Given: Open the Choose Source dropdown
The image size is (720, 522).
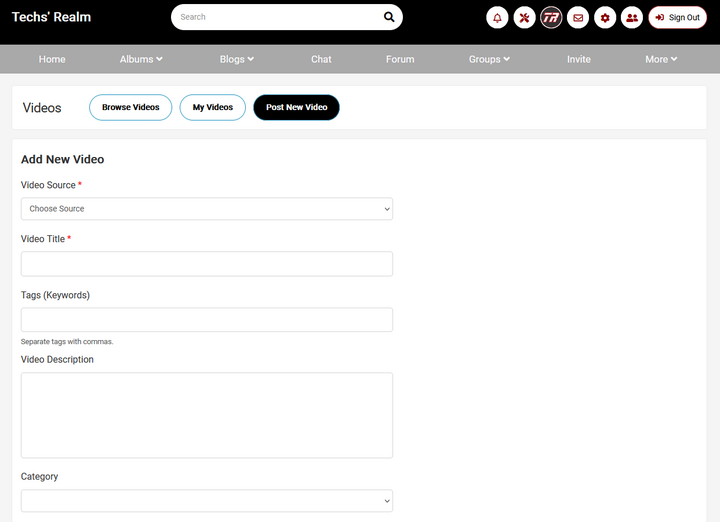Looking at the screenshot, I should click(207, 209).
